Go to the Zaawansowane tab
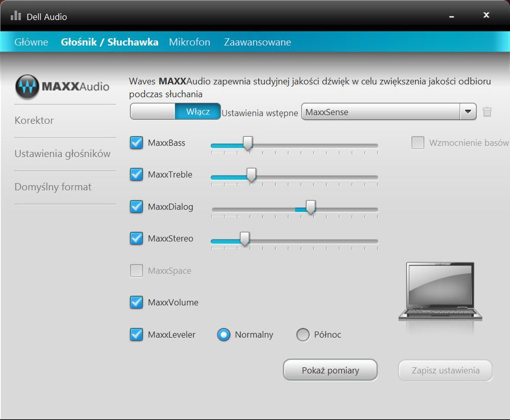 258,42
